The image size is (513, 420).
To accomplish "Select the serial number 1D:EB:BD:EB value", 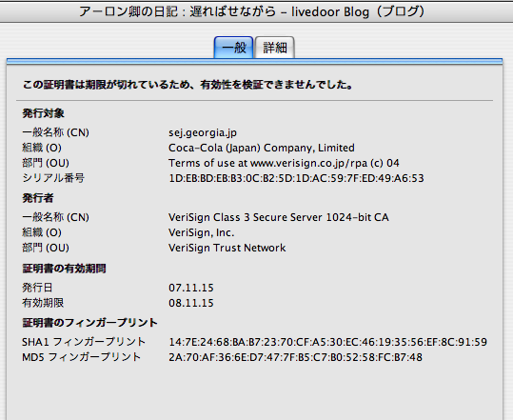I will [296, 178].
